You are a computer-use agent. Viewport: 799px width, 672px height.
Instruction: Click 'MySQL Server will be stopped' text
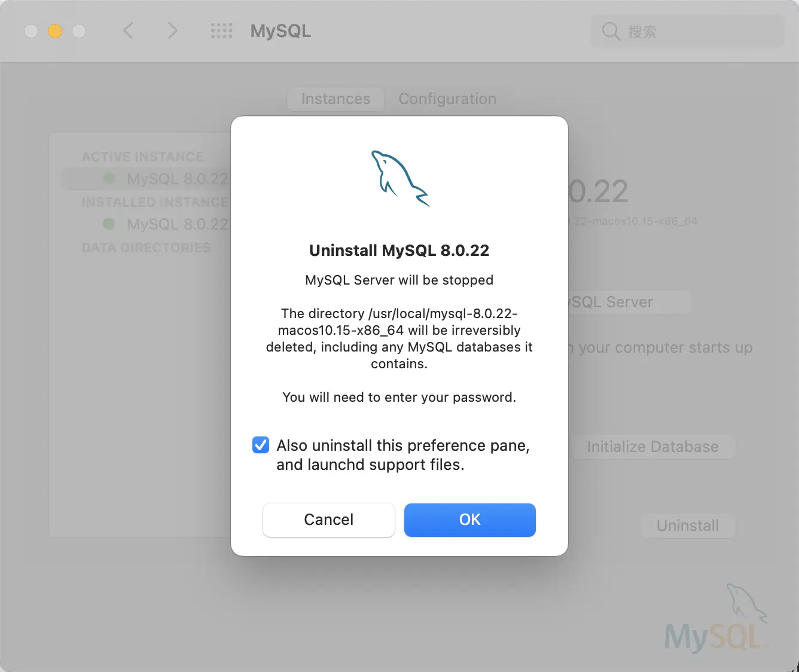pos(399,280)
